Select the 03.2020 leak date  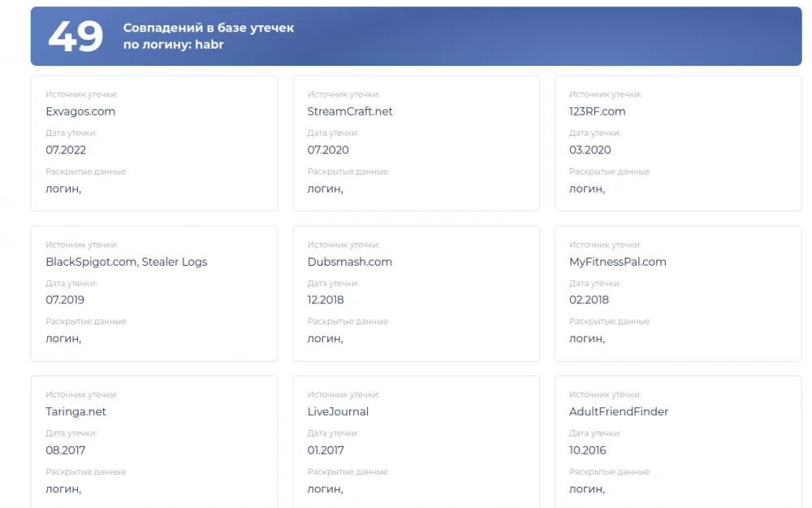coord(590,150)
